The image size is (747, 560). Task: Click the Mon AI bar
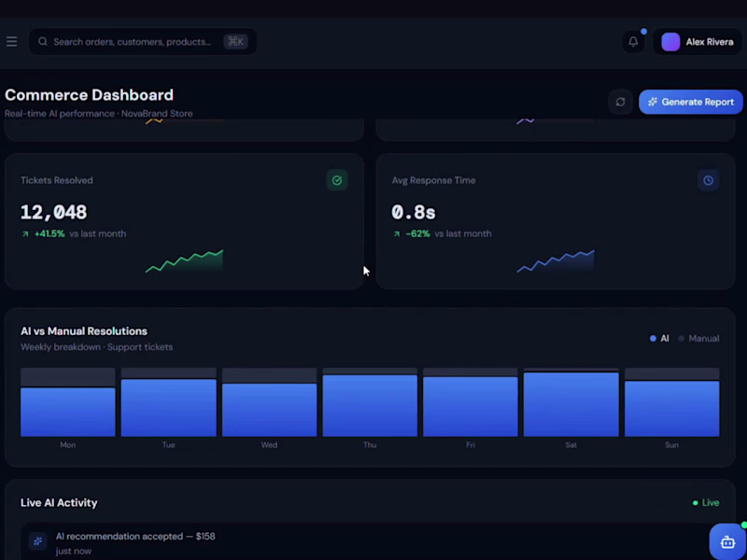coord(67,412)
